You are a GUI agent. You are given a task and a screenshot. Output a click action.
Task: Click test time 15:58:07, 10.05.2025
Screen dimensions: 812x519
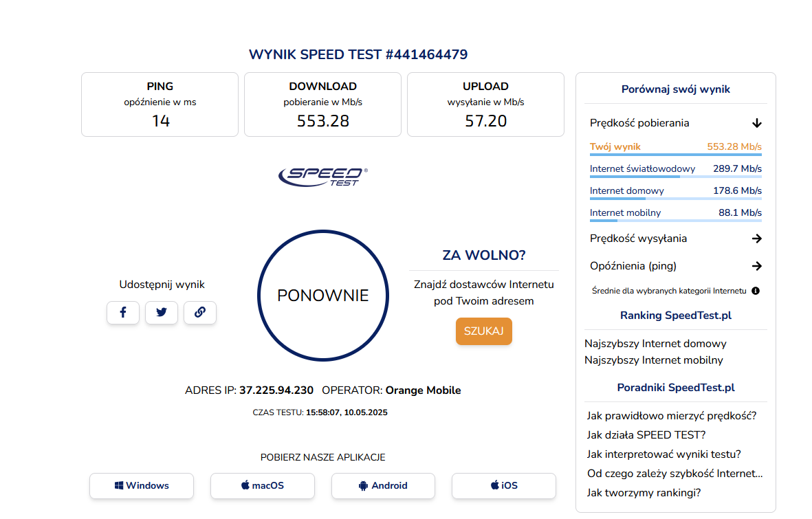coord(347,412)
